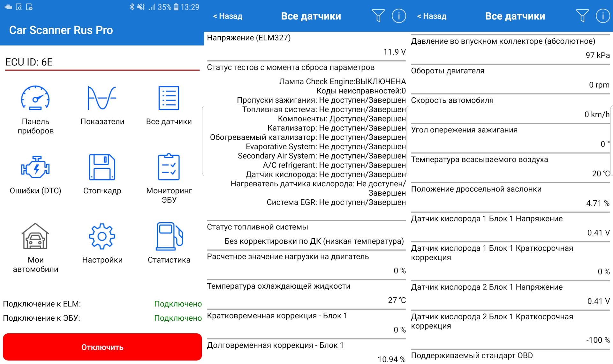The image size is (613, 364).
Task: Select the Обороты двигателя sensor row
Action: pyautogui.click(x=510, y=78)
